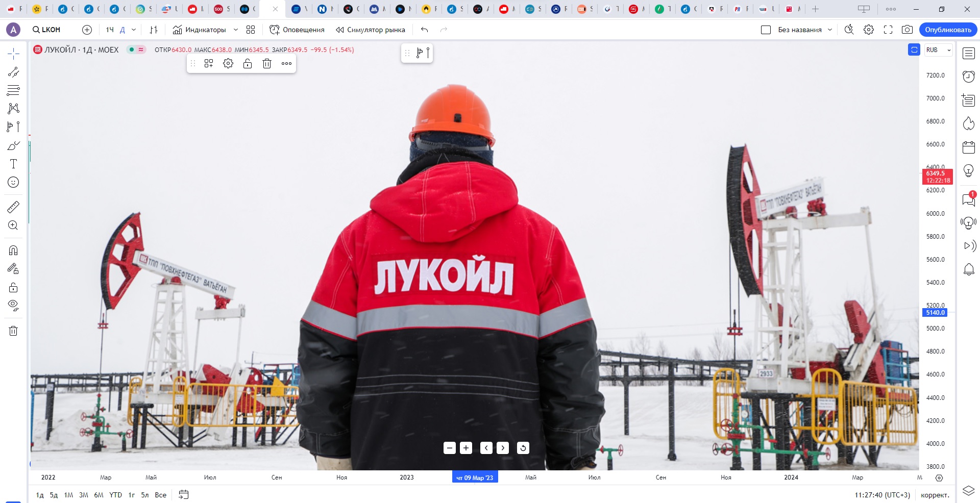Open drawing templates in floating toolbar
Viewport: 980px width, 503px height.
click(x=209, y=64)
